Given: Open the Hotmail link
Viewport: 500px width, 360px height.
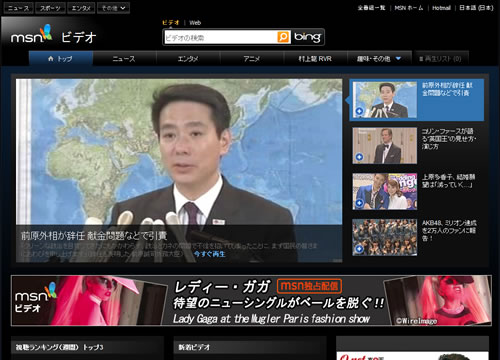Looking at the screenshot, I should pos(441,8).
